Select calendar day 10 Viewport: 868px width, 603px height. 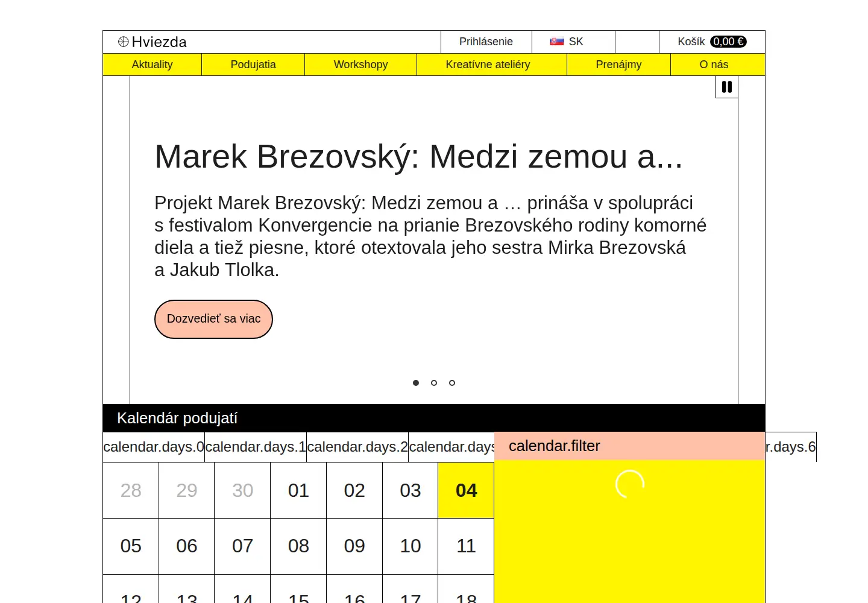click(410, 546)
